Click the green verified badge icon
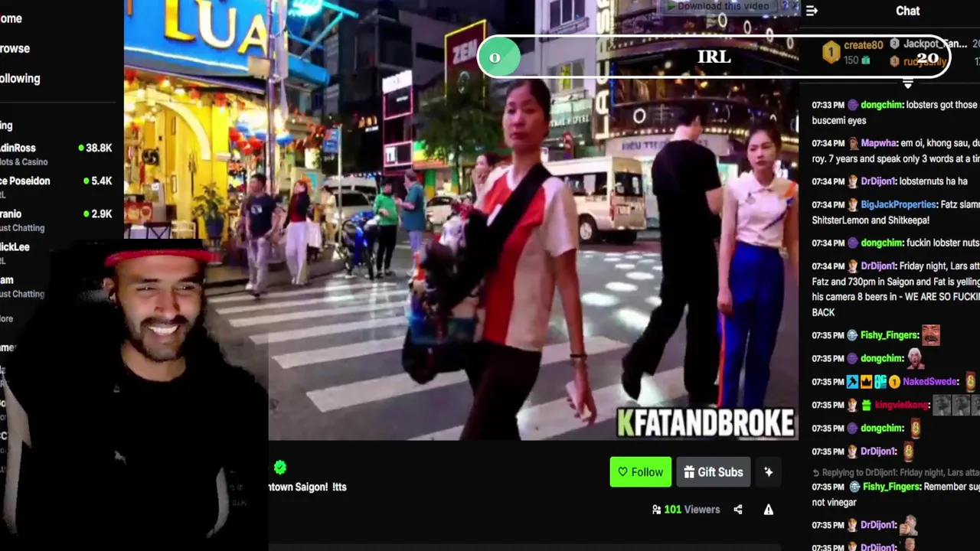980x551 pixels. 280,467
